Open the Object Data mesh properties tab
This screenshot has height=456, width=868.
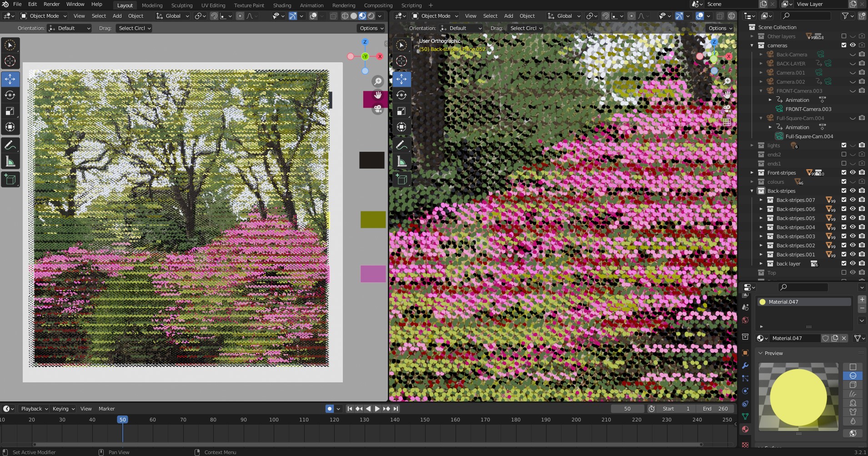tap(745, 416)
